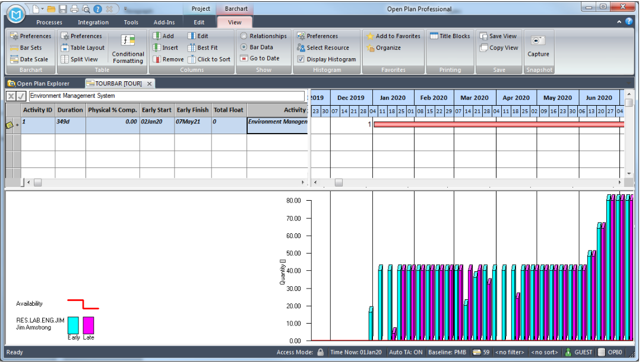Collapse the ribbon with the chevron arrow
Screen dimensions: 642x364
pyautogui.click(x=619, y=21)
